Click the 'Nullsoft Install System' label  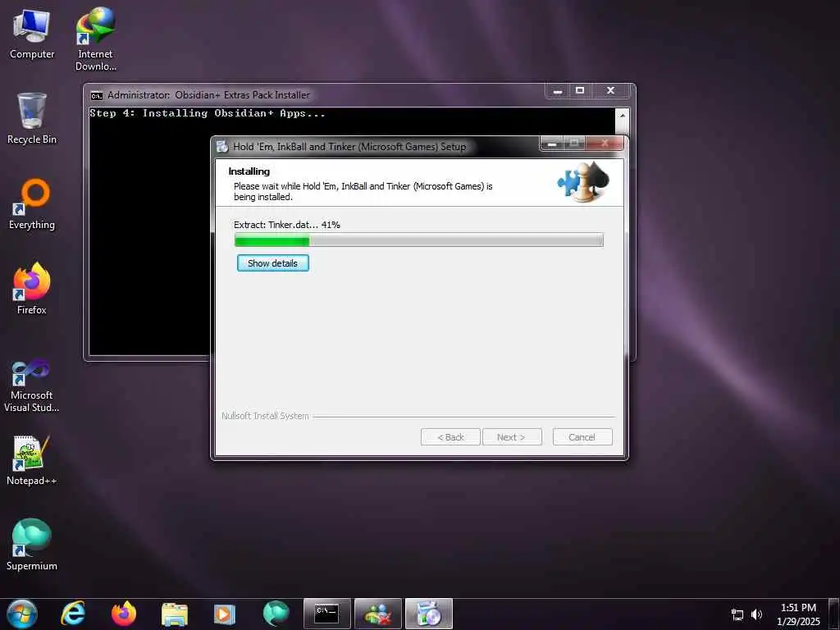pos(265,416)
